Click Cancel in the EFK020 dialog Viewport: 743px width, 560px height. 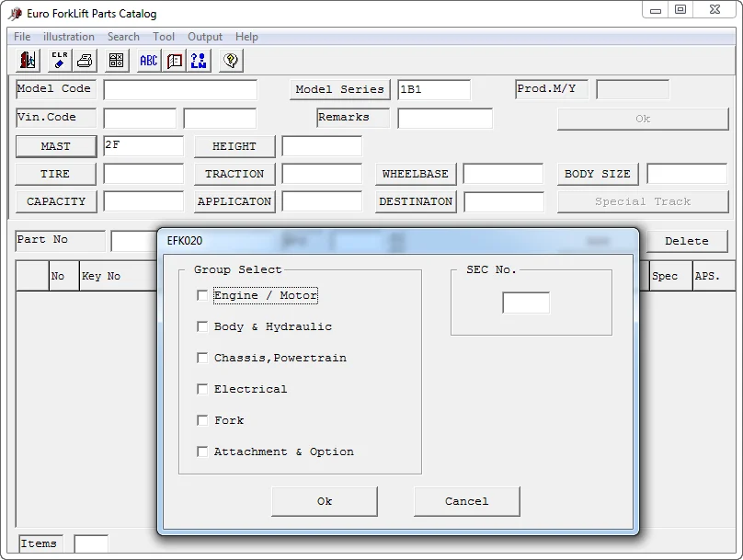467,501
